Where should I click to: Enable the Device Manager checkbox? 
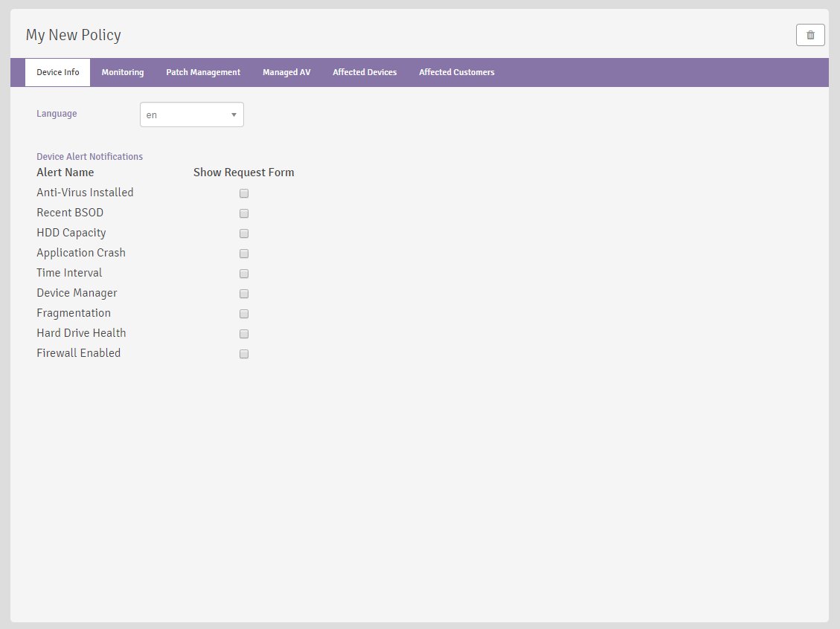244,294
